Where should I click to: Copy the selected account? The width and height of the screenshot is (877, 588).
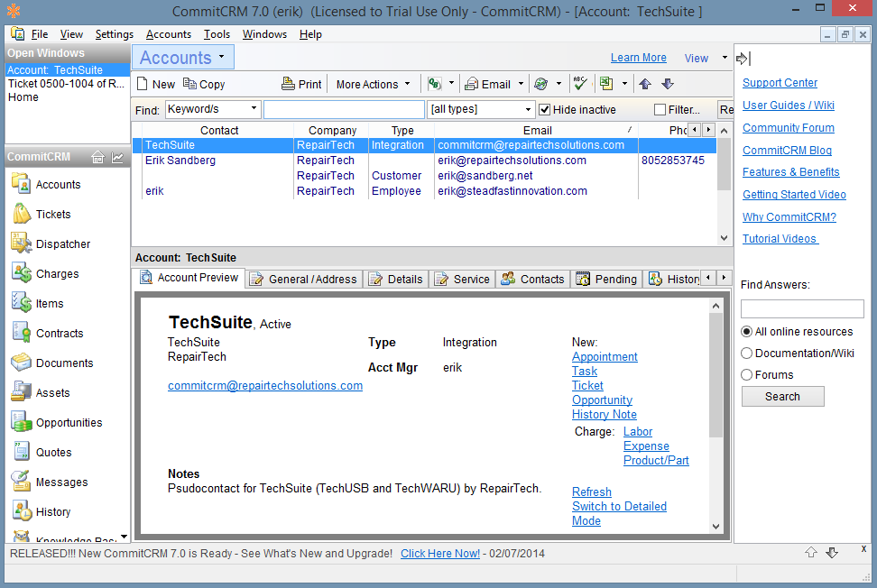point(204,84)
